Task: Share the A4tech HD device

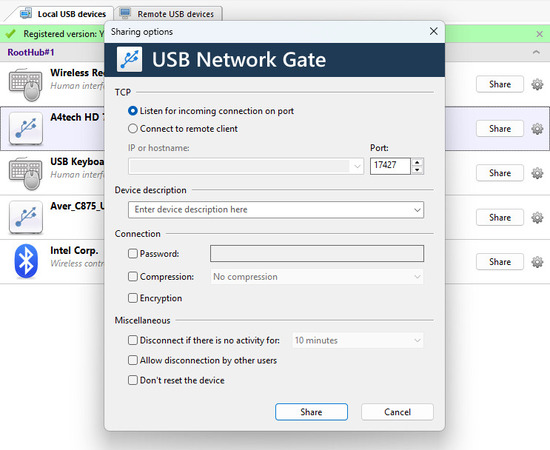Action: (500, 129)
